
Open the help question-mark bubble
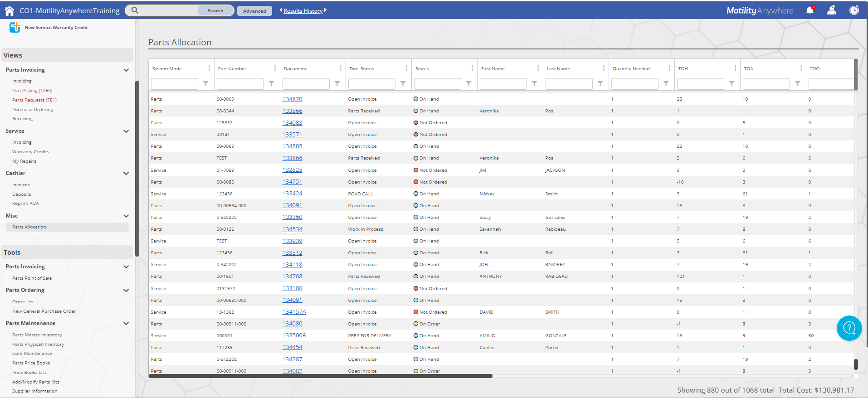pyautogui.click(x=849, y=328)
